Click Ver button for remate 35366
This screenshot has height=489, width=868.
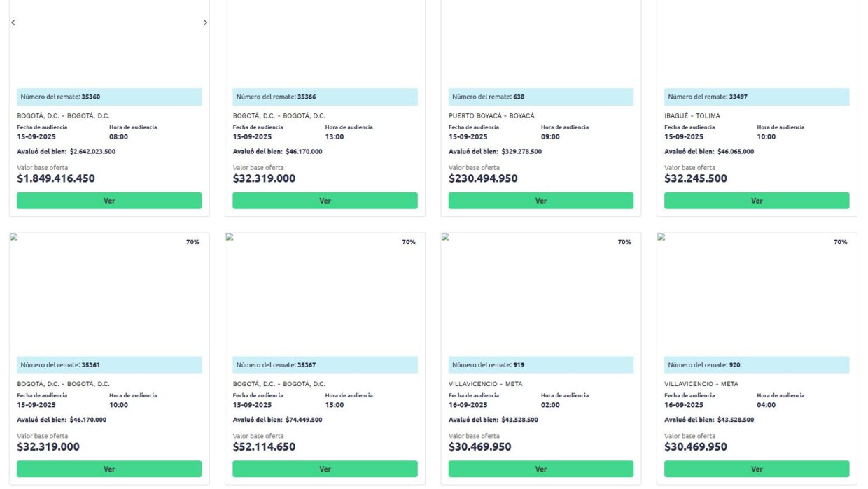tap(325, 201)
